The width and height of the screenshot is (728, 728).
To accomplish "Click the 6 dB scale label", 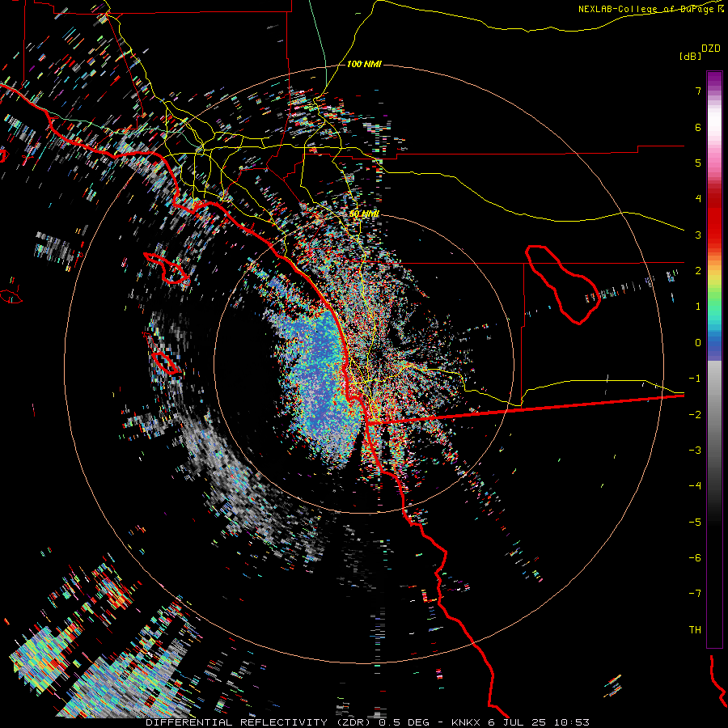I will tap(698, 127).
